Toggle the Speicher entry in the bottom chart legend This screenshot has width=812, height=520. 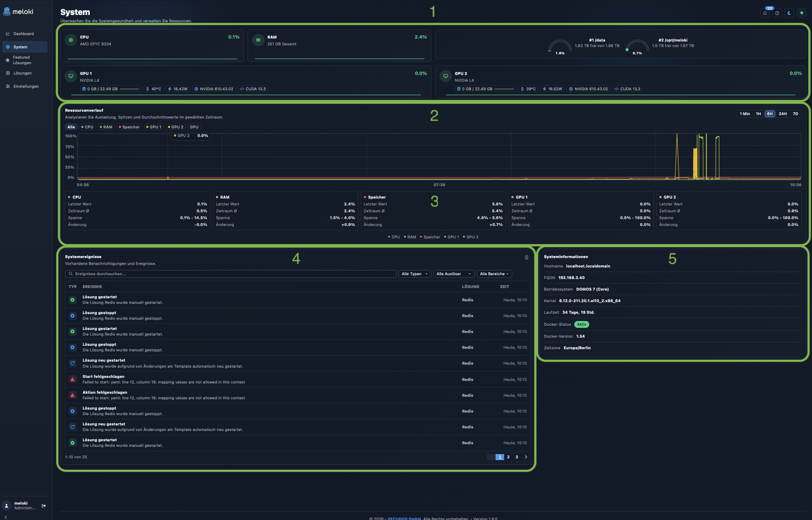pyautogui.click(x=430, y=237)
